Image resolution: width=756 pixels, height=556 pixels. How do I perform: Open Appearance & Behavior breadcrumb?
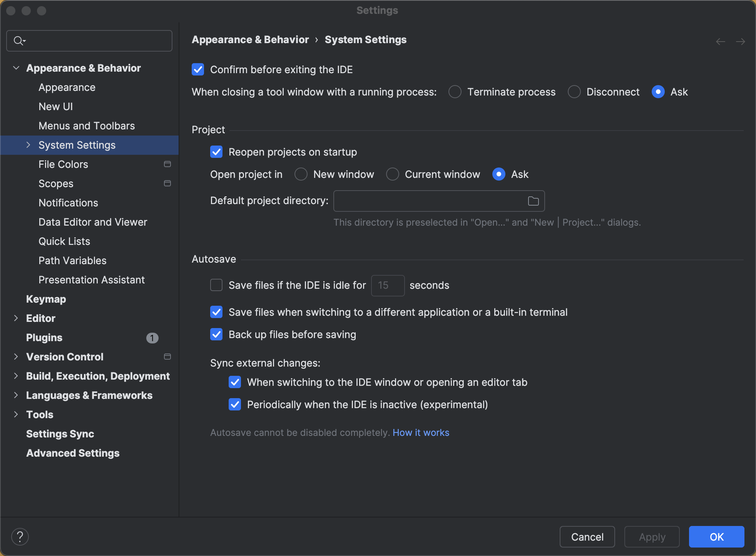tap(250, 39)
